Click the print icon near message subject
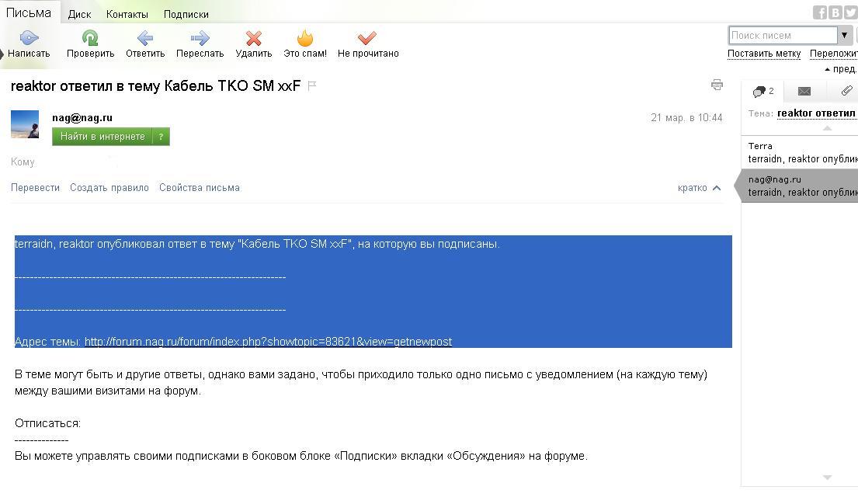 tap(717, 85)
